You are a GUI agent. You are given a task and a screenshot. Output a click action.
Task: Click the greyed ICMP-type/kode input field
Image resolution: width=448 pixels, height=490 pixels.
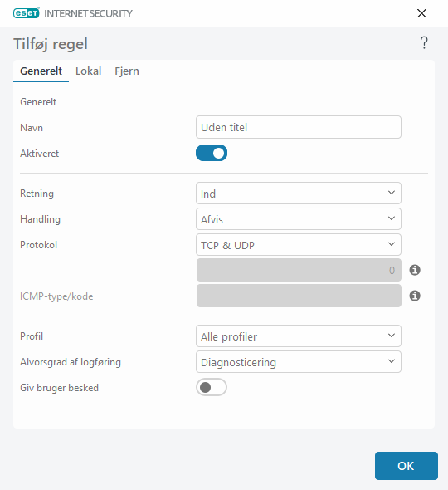[x=299, y=296]
